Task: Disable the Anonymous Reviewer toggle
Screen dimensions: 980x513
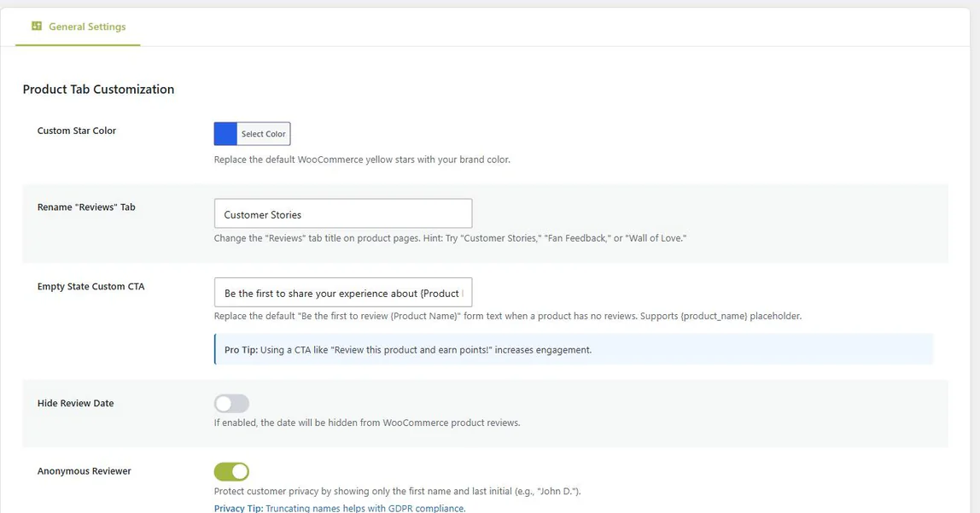Action: point(232,471)
